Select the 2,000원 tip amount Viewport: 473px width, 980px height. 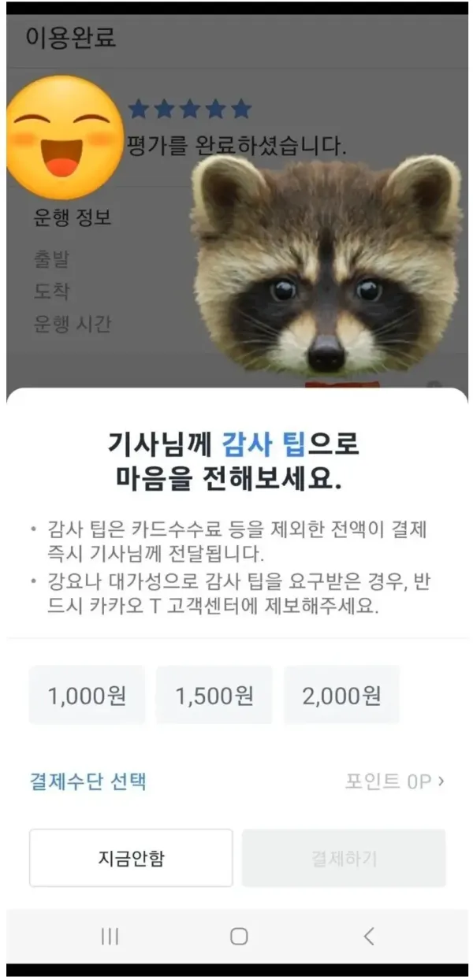point(341,695)
